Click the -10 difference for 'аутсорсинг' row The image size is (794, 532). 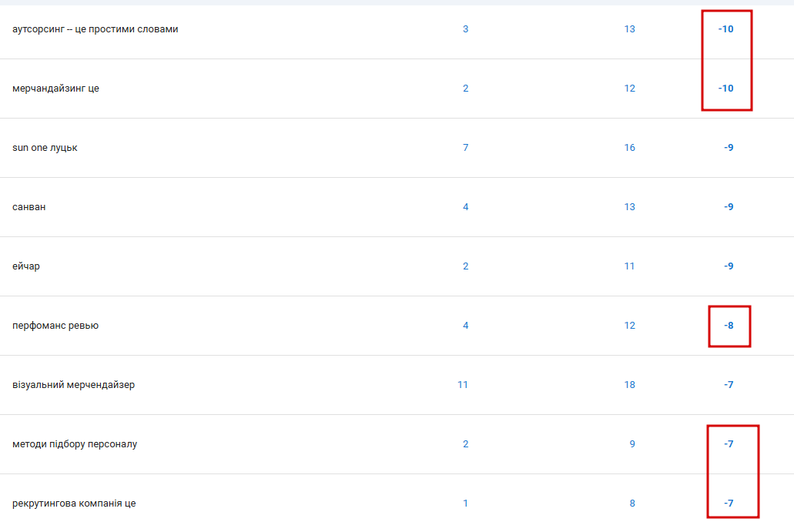(x=725, y=29)
